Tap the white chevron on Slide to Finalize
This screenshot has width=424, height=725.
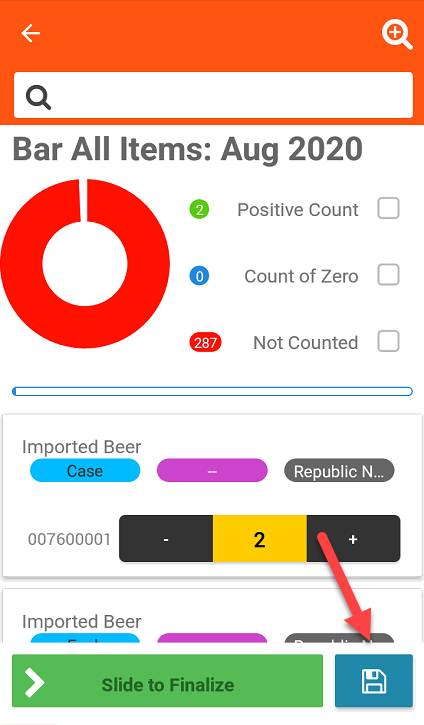pyautogui.click(x=34, y=682)
